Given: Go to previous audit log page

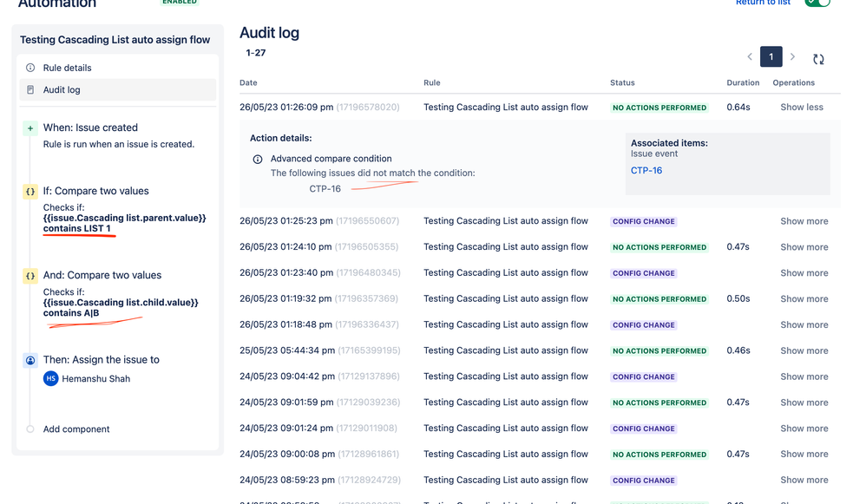Looking at the screenshot, I should tap(750, 56).
